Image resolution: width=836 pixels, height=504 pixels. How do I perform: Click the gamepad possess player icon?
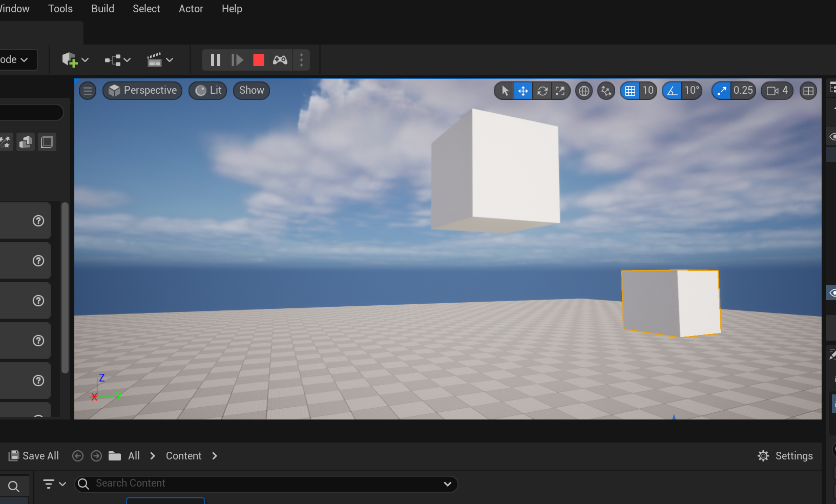280,60
